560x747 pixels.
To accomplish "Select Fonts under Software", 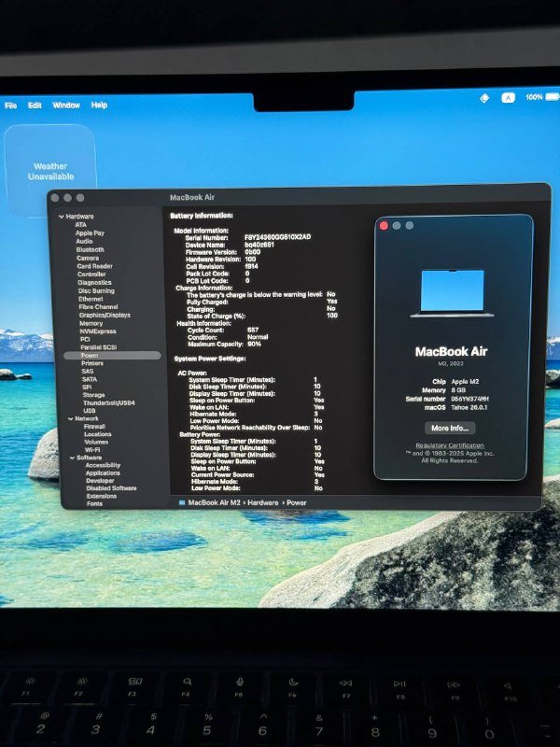I will [x=94, y=503].
